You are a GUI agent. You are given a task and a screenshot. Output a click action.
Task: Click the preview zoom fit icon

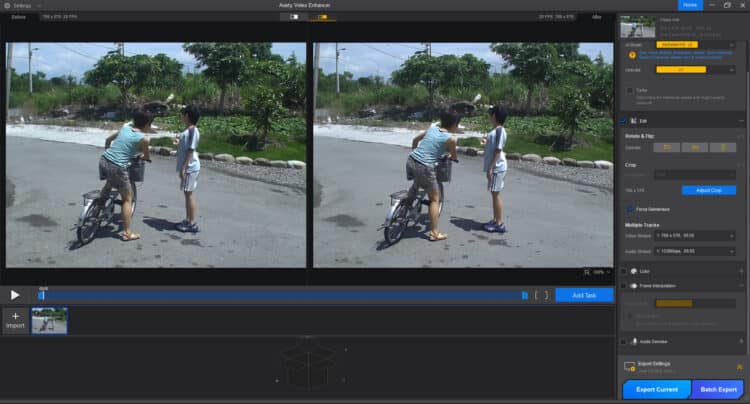click(x=587, y=272)
